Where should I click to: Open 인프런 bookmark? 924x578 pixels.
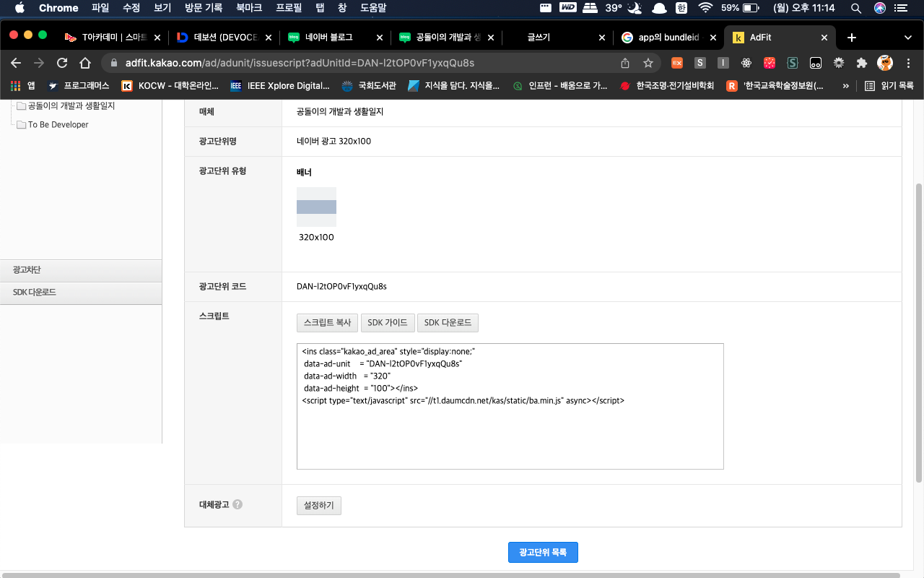click(x=560, y=85)
